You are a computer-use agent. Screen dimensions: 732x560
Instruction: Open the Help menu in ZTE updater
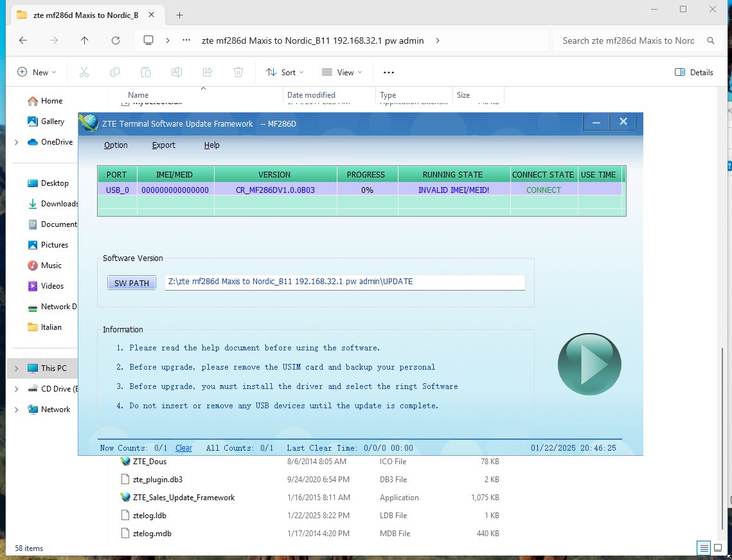[x=211, y=145]
